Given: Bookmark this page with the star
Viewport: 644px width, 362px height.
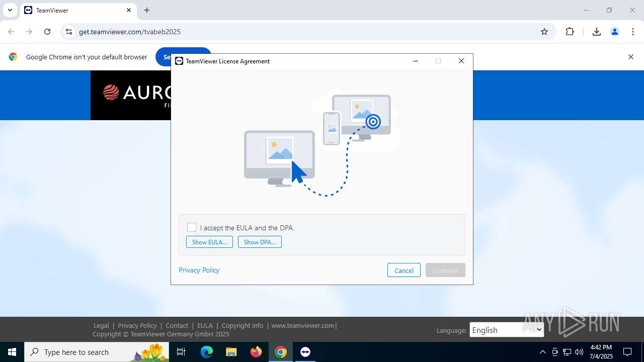Looking at the screenshot, I should [x=544, y=32].
